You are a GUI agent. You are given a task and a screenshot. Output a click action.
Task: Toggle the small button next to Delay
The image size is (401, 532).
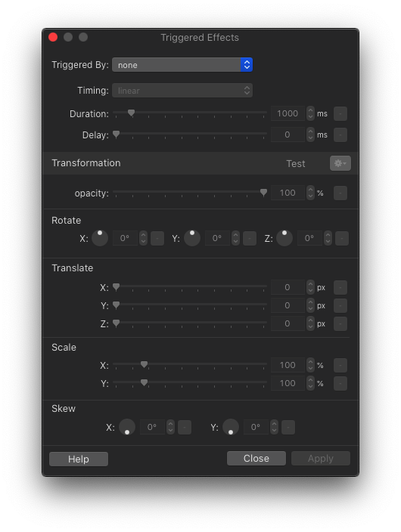[340, 135]
